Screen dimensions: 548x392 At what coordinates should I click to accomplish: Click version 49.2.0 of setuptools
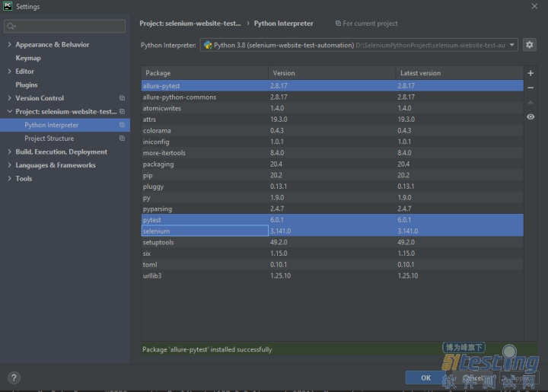point(279,242)
